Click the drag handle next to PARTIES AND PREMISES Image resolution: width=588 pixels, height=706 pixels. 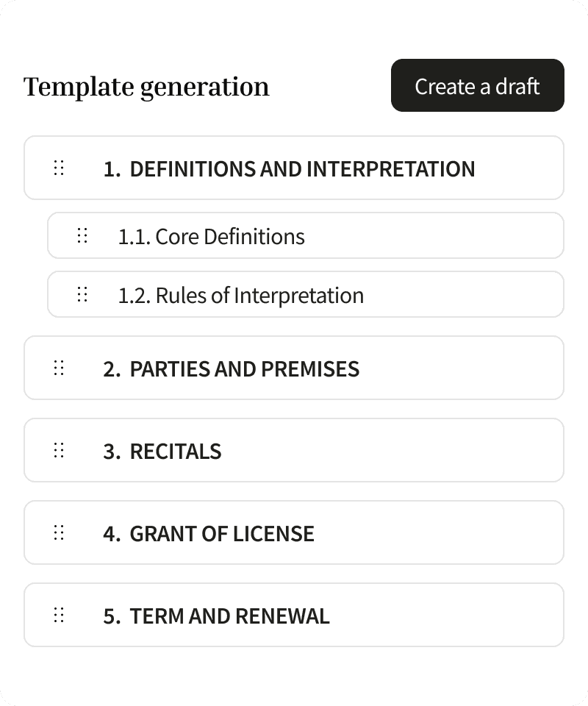59,368
